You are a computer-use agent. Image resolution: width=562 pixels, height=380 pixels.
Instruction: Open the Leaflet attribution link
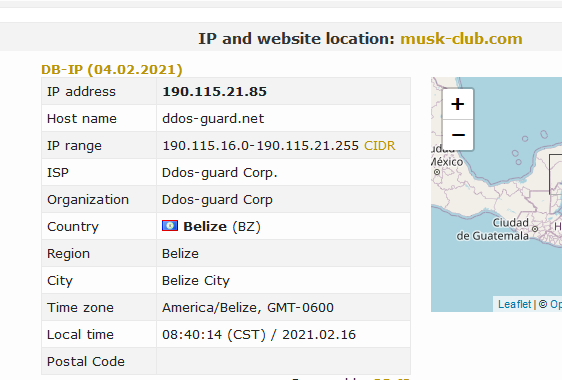[x=514, y=304]
